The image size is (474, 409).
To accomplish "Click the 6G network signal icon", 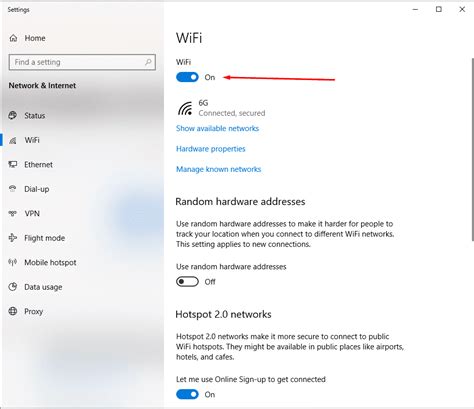I will [x=185, y=108].
